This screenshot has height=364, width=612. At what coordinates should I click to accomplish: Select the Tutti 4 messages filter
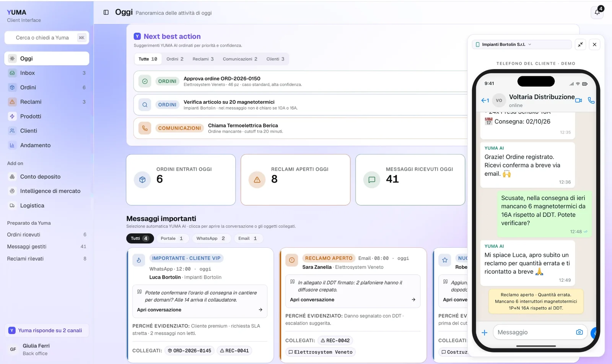point(140,238)
